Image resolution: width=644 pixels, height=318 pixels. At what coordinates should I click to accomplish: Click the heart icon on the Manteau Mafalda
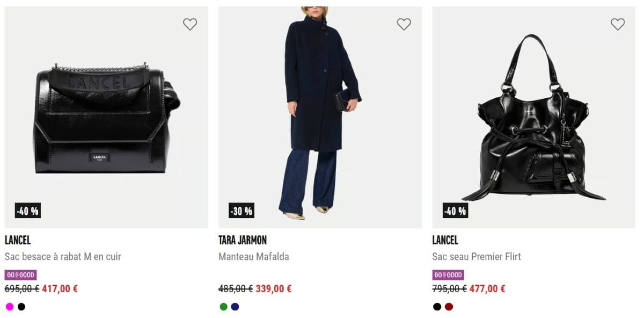pyautogui.click(x=404, y=24)
